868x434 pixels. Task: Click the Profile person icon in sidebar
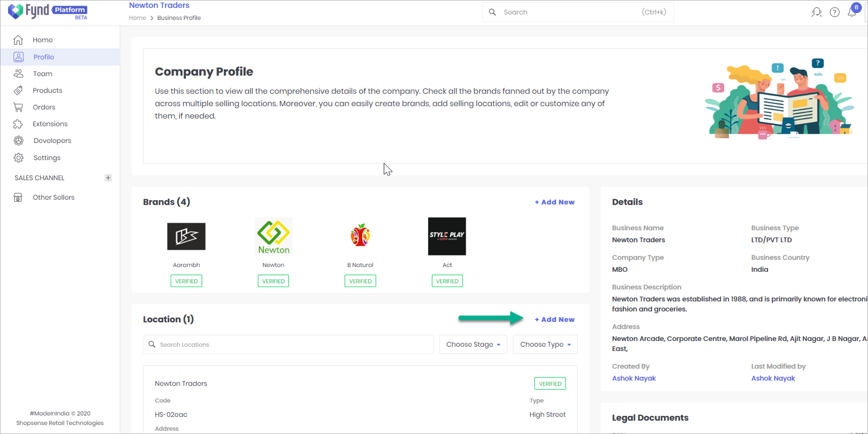tap(19, 57)
